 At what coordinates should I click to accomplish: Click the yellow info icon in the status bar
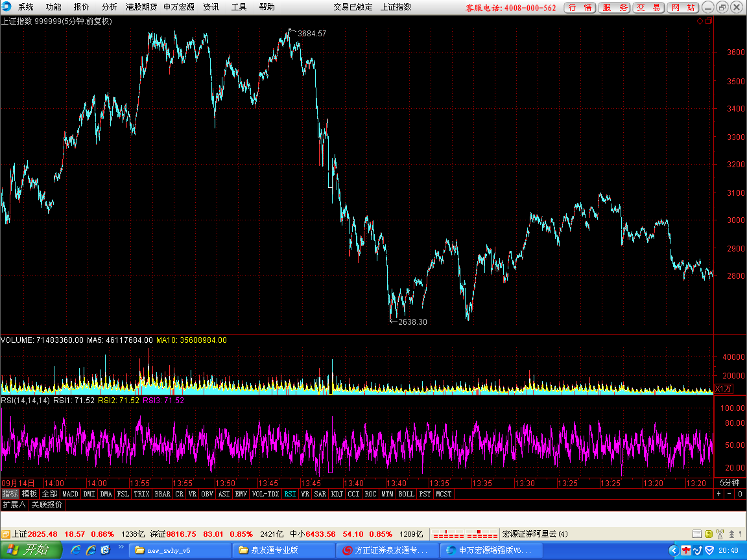click(x=709, y=534)
